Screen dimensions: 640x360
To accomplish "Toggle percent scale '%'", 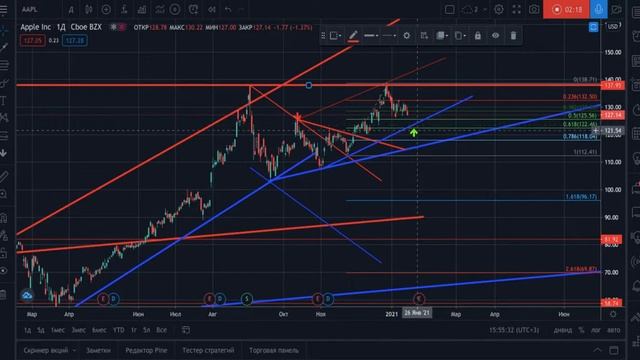I will coord(581,330).
